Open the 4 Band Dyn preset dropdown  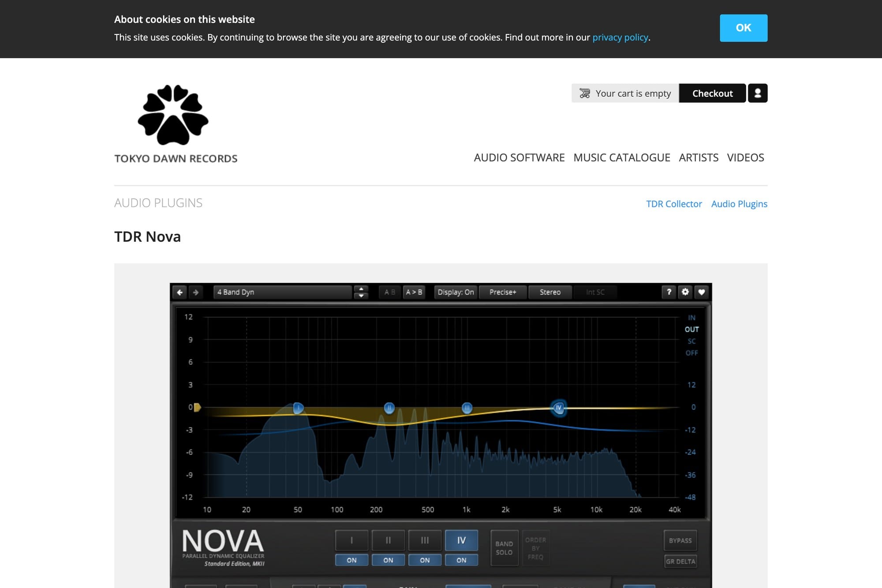(283, 292)
